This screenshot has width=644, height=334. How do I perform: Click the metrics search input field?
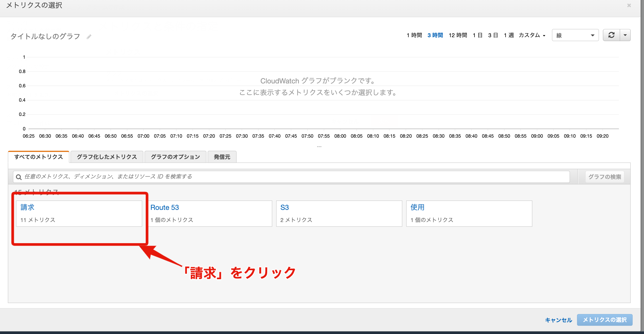tap(295, 177)
